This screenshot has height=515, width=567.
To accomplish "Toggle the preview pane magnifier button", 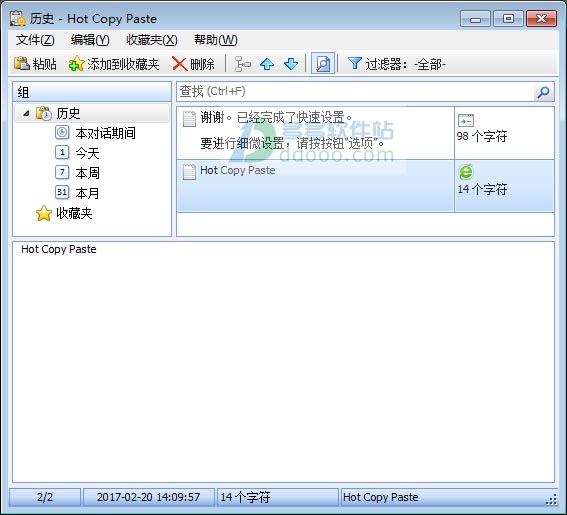I will click(x=323, y=64).
